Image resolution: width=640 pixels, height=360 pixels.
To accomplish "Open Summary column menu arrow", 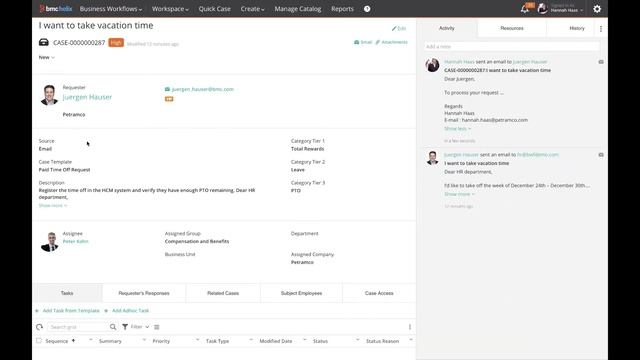I will click(x=144, y=340).
